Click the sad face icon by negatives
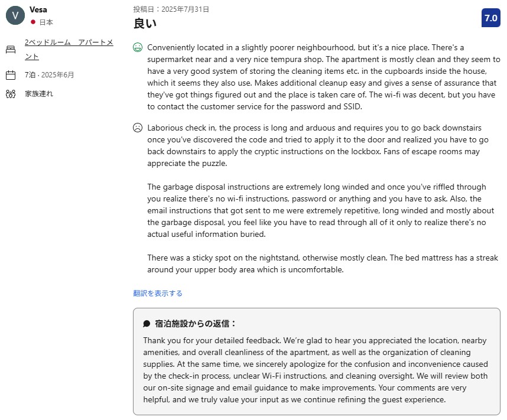This screenshot has height=420, width=507. [138, 128]
